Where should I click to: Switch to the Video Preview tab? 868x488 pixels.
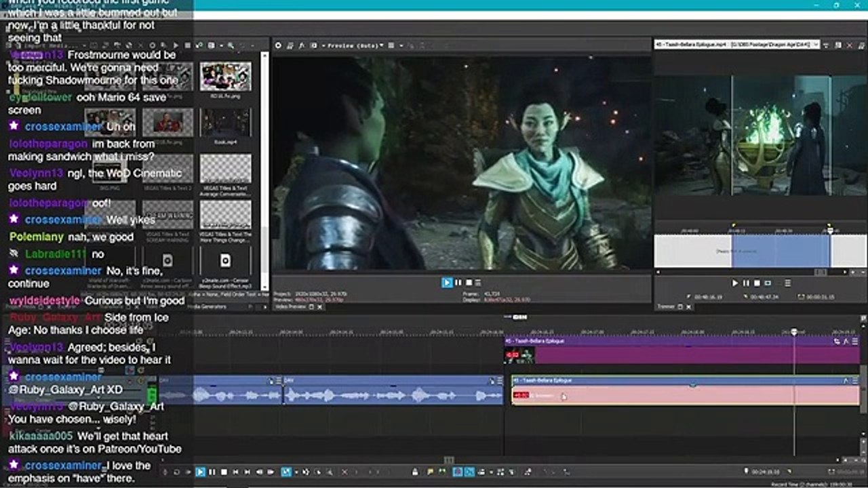292,307
